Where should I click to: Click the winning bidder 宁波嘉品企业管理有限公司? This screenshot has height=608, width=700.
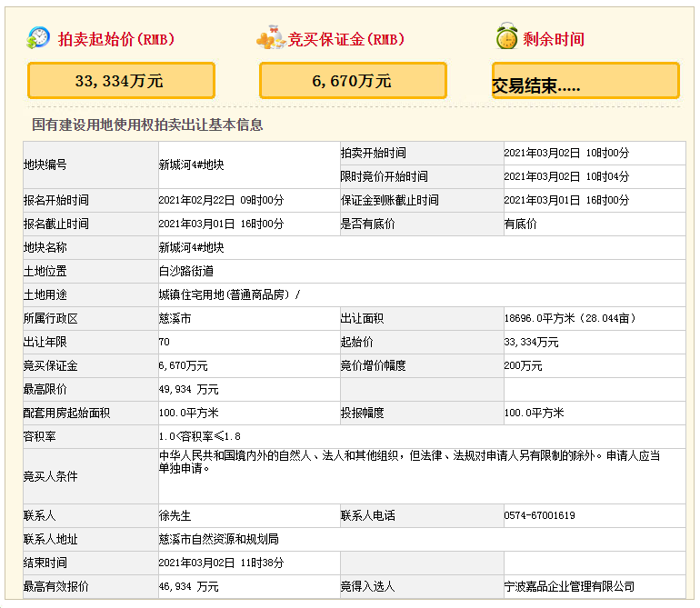tap(569, 586)
